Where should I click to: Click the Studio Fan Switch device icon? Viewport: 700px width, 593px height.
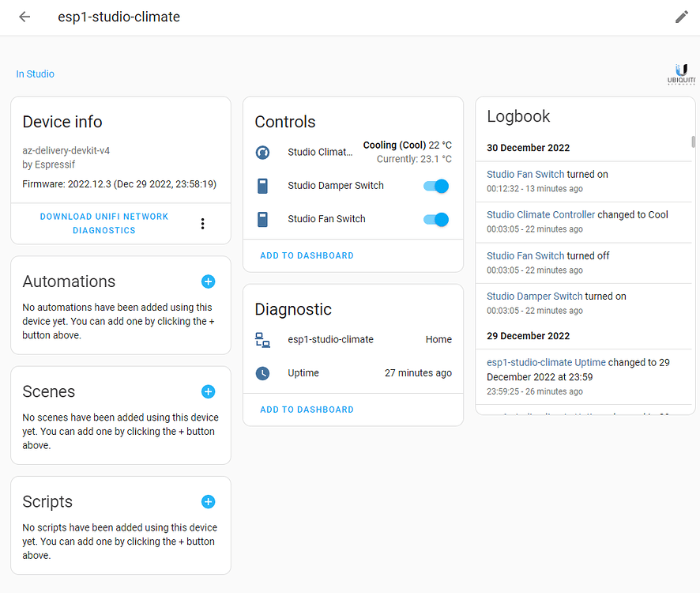click(x=262, y=219)
